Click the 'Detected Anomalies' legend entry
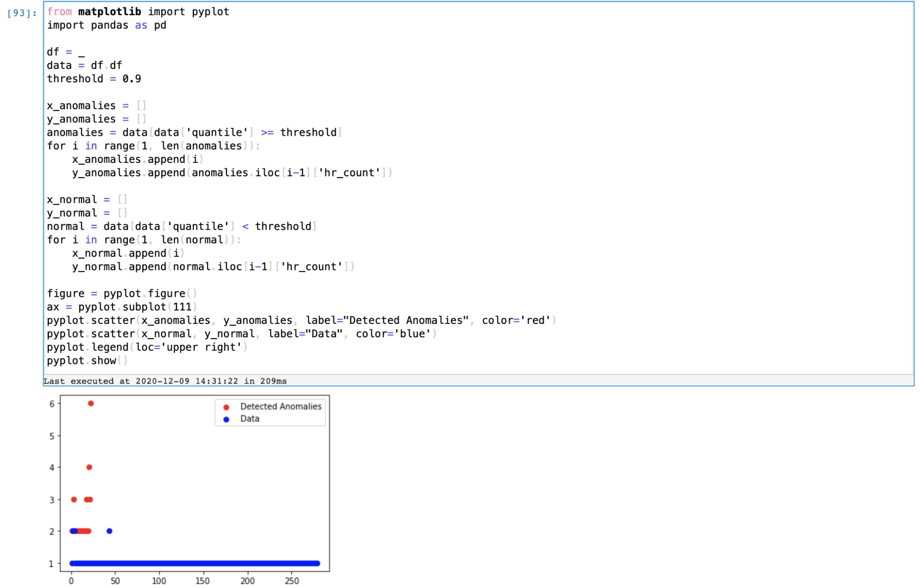 (281, 406)
